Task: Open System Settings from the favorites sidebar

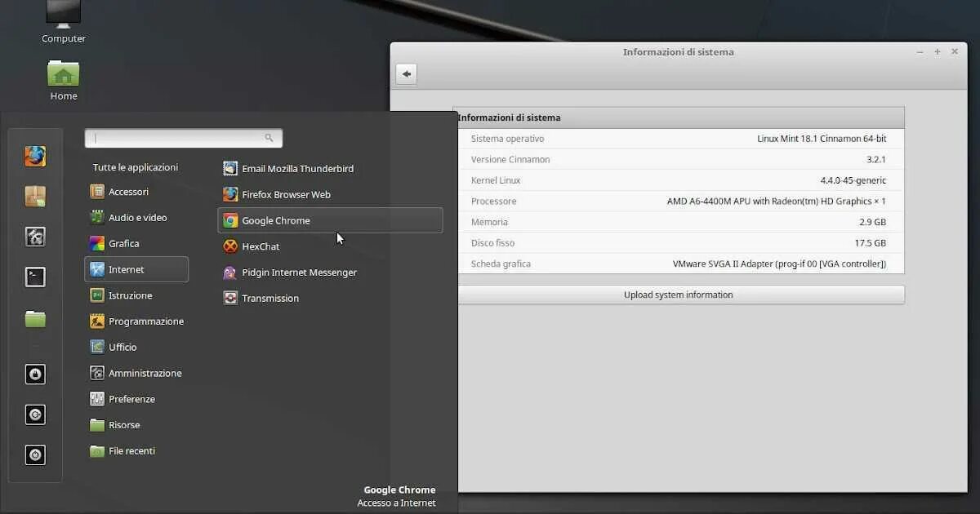Action: point(35,237)
